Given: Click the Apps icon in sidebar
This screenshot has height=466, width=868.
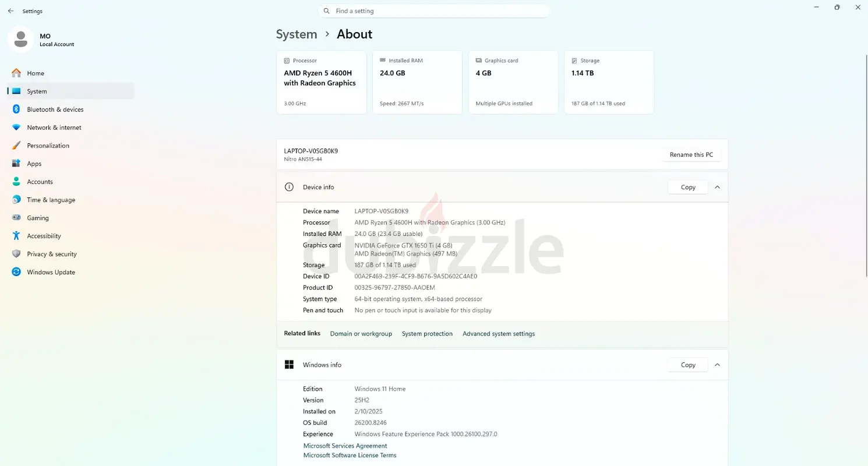Looking at the screenshot, I should (x=16, y=164).
